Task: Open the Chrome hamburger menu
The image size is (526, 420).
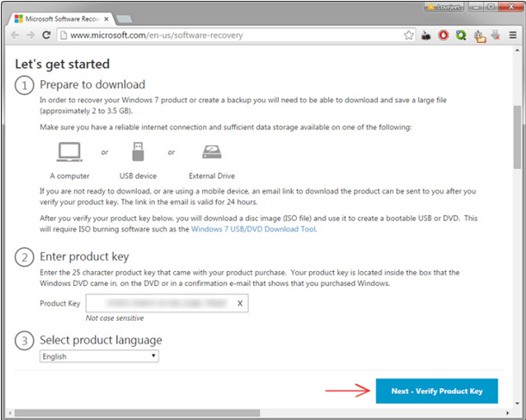Action: tap(512, 35)
